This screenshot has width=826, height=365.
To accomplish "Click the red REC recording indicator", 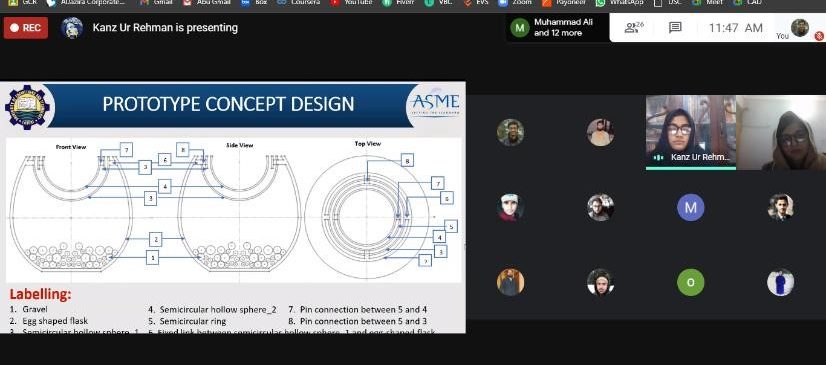I will [26, 28].
